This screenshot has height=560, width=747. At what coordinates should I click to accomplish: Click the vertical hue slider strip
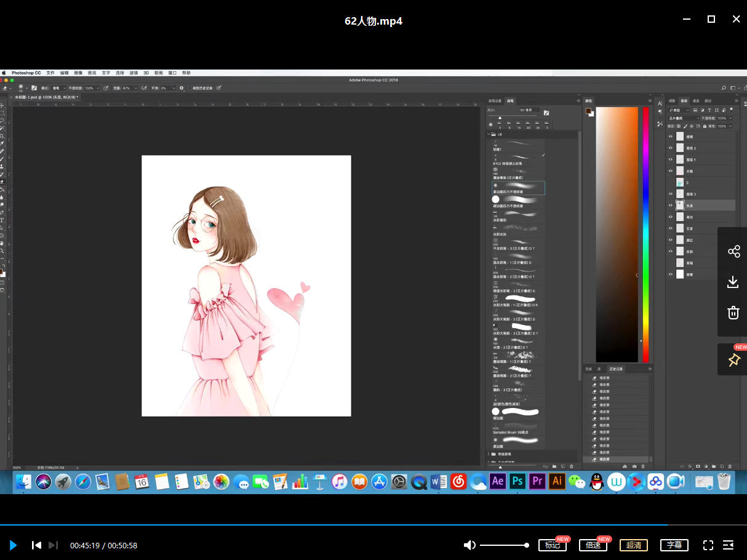point(645,234)
